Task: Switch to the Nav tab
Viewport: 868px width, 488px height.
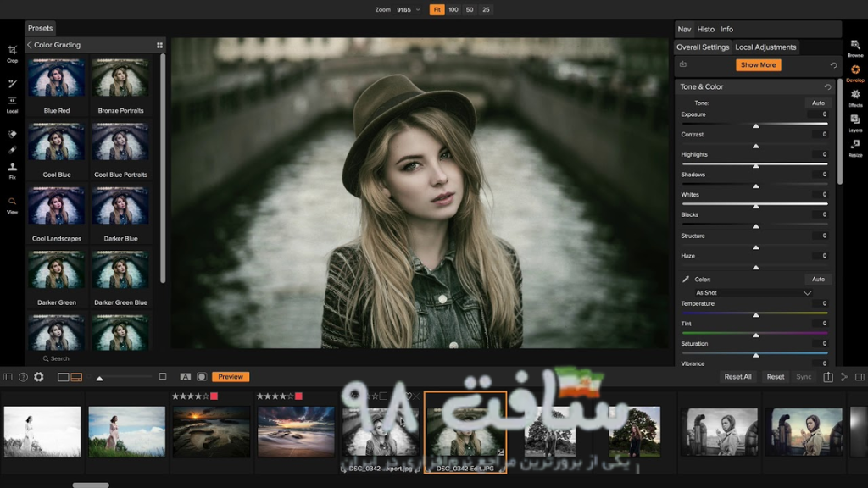Action: 684,30
